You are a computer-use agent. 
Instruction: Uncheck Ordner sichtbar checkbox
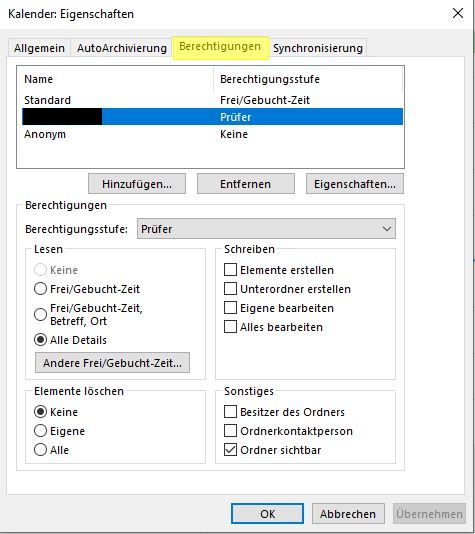click(x=231, y=450)
